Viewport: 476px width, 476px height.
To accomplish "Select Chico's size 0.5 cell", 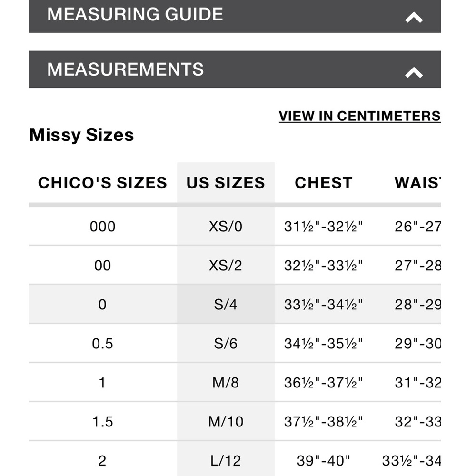I will click(x=102, y=344).
